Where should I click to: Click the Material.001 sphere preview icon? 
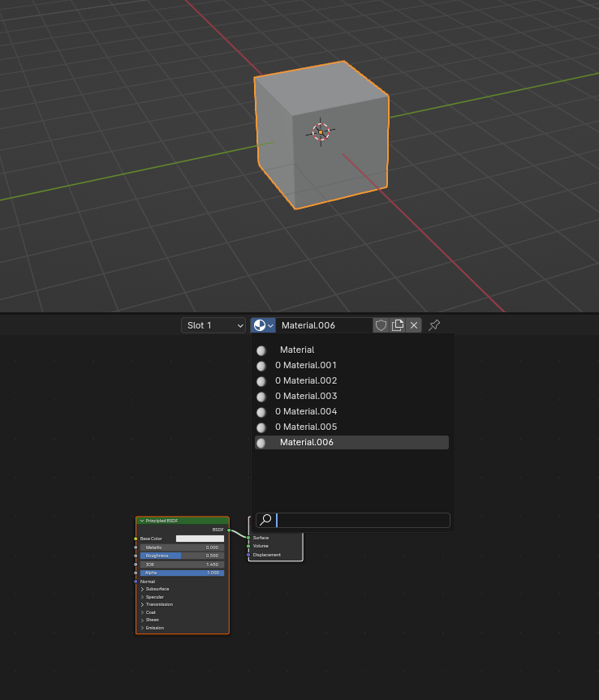click(261, 366)
